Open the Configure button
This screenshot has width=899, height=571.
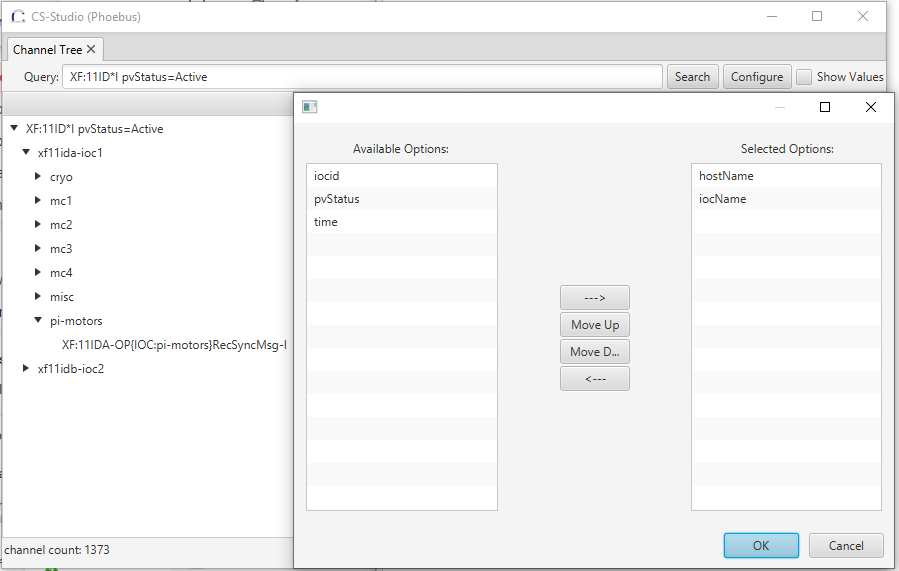756,77
